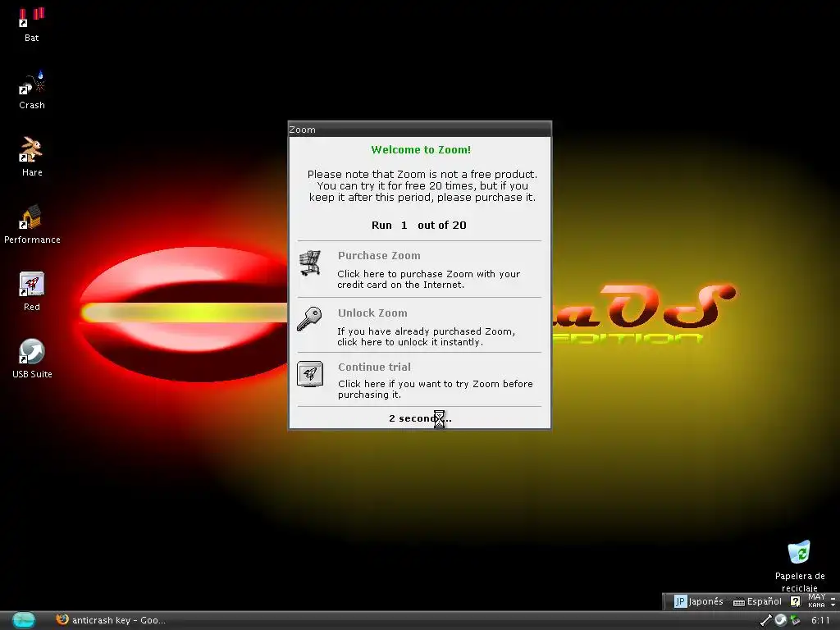Click the bone-shaped system tray icon
This screenshot has width=840, height=630.
click(766, 620)
